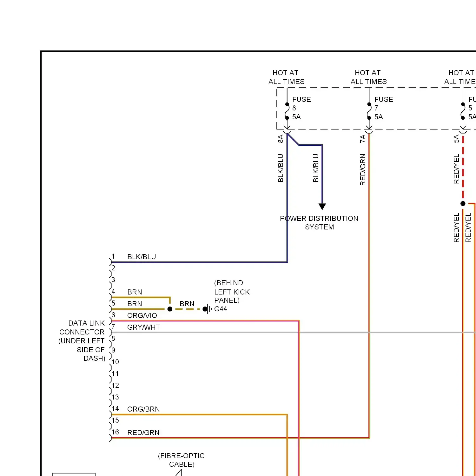This screenshot has height=476, width=476.
Task: Click the arrowhead pointing to Power Distribution System
Action: [x=322, y=207]
